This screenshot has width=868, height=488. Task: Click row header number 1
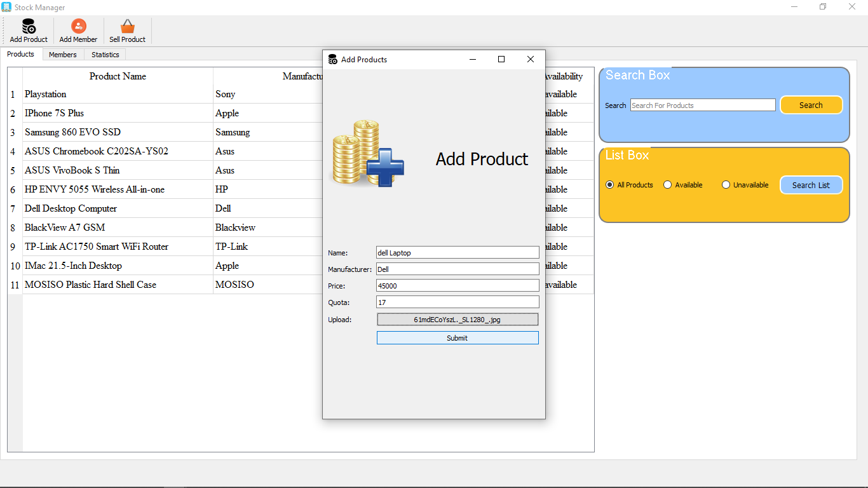tap(15, 94)
